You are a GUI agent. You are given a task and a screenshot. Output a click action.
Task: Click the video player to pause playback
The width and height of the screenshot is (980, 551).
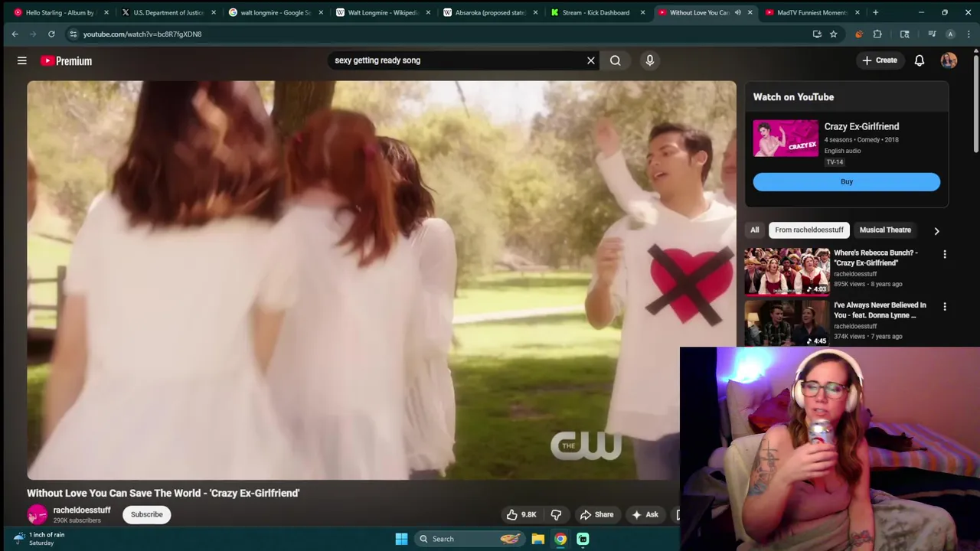tap(381, 280)
